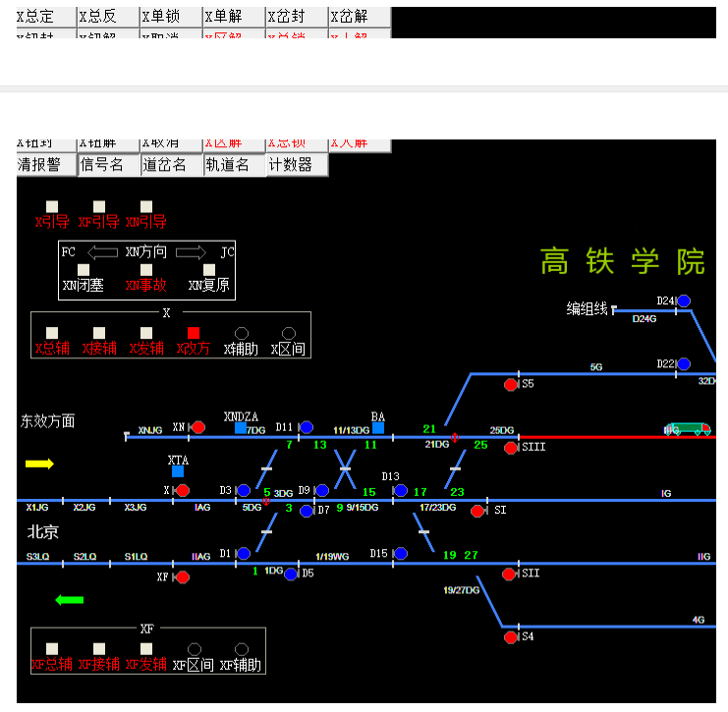This screenshot has height=712, width=728.
Task: Click the green train icon on track
Action: tap(688, 429)
